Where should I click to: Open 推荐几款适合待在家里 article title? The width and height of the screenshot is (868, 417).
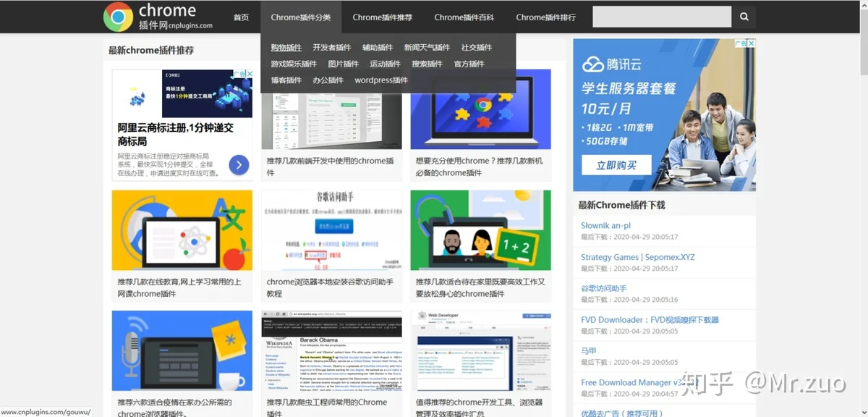(480, 287)
